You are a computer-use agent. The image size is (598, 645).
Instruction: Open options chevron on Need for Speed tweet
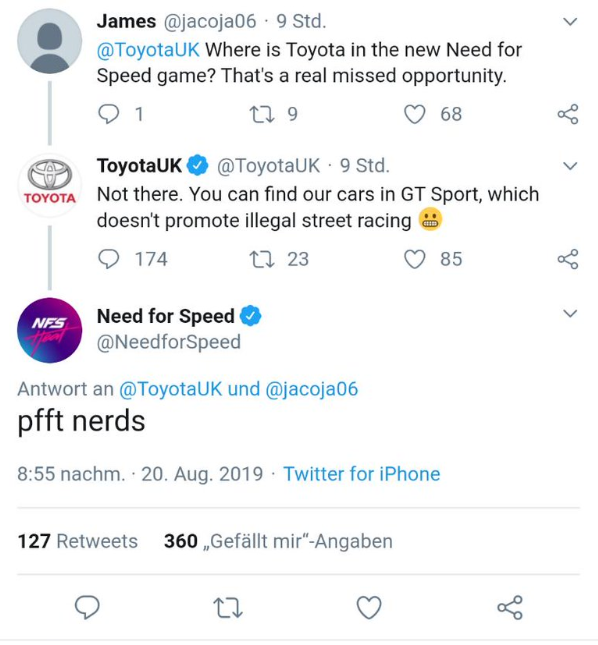coord(570,313)
